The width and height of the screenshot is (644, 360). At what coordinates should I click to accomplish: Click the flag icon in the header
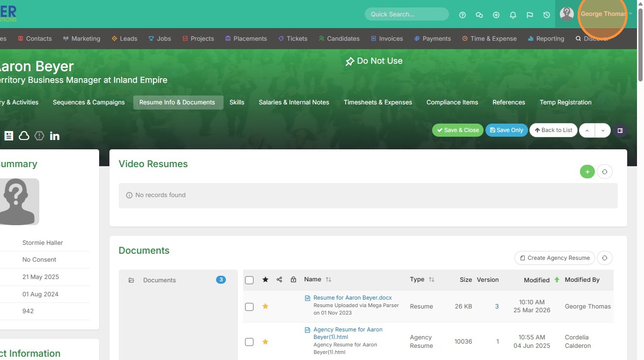(530, 15)
